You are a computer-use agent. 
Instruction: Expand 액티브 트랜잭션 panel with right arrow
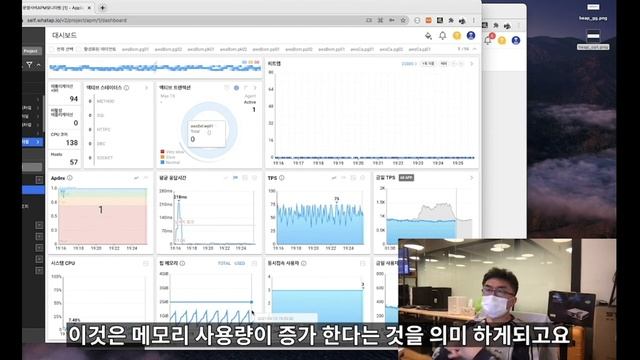[255, 88]
